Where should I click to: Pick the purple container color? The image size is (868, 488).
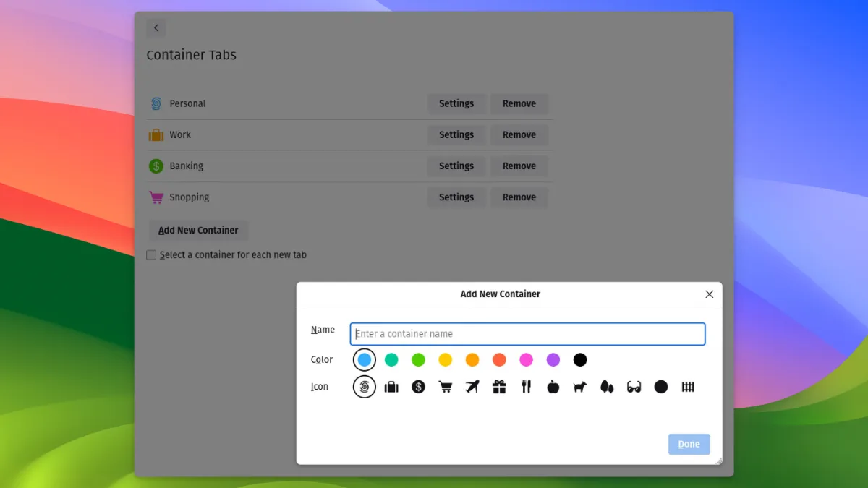(553, 359)
